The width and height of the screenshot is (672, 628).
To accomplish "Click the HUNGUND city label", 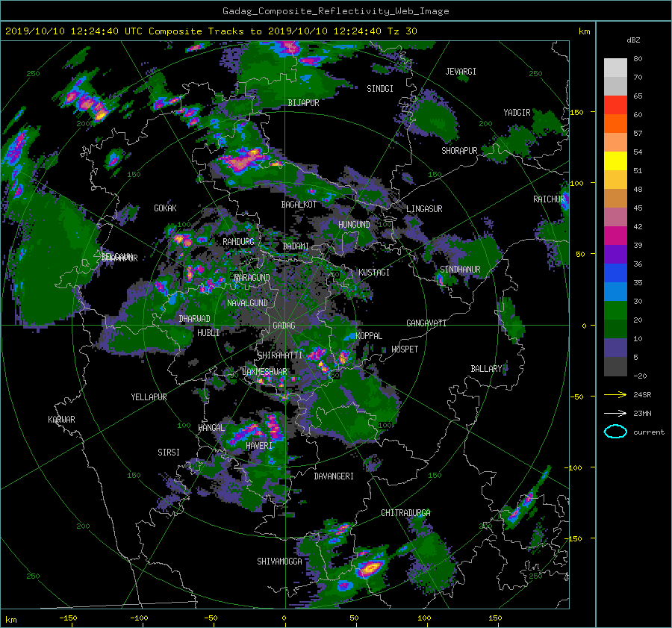I will click(354, 225).
